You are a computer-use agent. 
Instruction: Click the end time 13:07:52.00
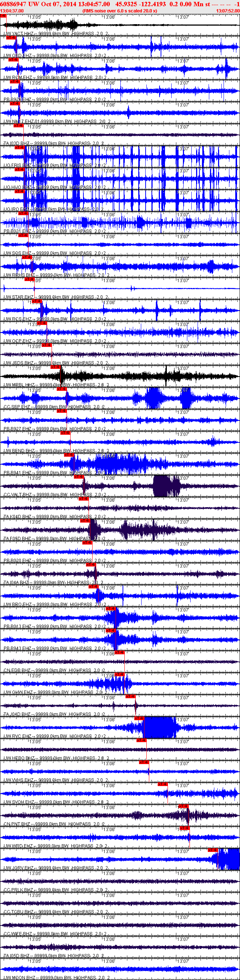[228, 11]
